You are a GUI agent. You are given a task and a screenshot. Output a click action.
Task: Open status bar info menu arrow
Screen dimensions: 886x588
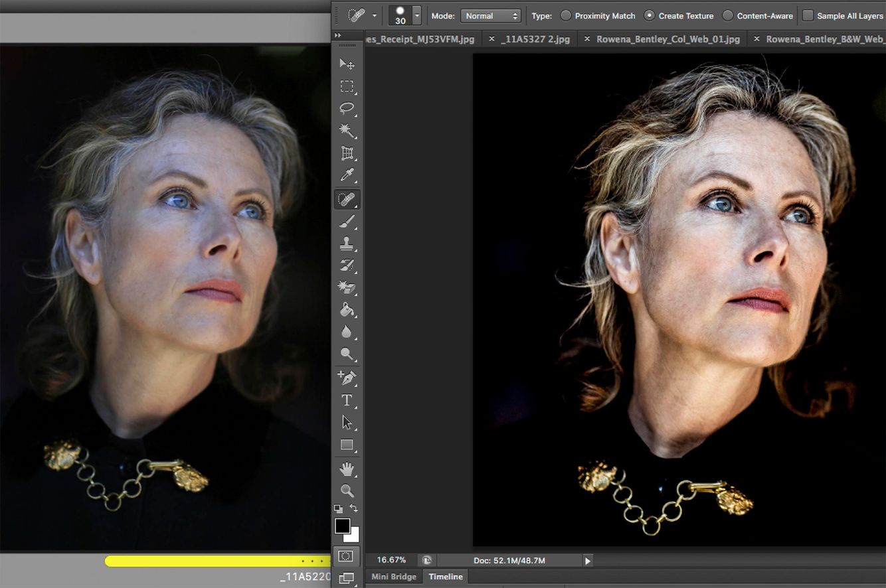(588, 561)
